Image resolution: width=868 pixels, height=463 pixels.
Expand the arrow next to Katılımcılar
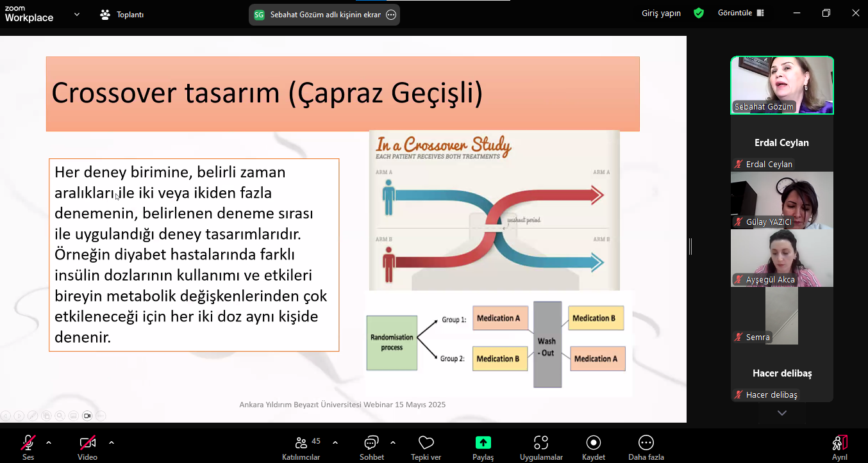335,443
